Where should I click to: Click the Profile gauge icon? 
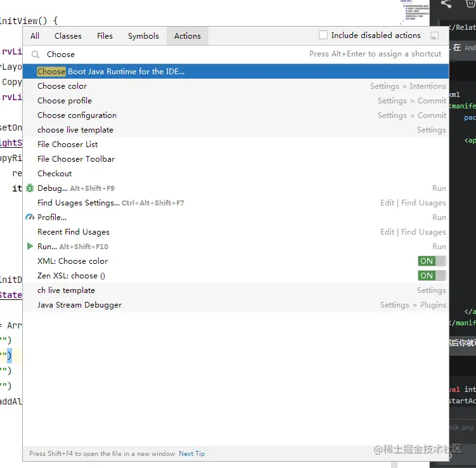30,217
